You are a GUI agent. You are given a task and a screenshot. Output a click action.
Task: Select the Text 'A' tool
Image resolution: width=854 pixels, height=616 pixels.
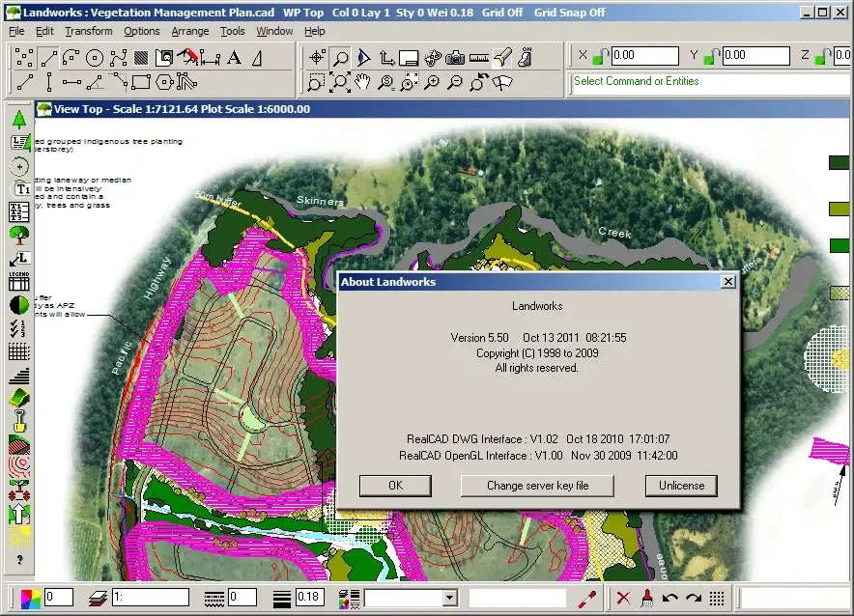(x=234, y=57)
